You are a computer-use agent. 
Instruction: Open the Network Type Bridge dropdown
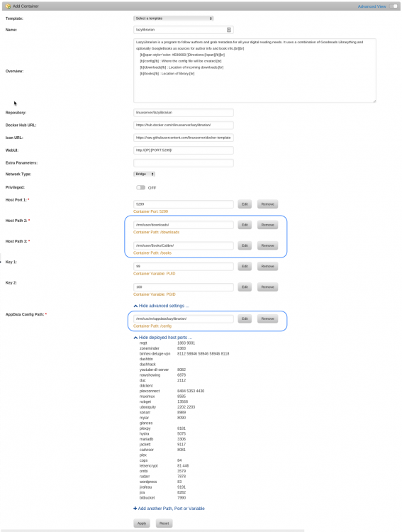pyautogui.click(x=144, y=174)
